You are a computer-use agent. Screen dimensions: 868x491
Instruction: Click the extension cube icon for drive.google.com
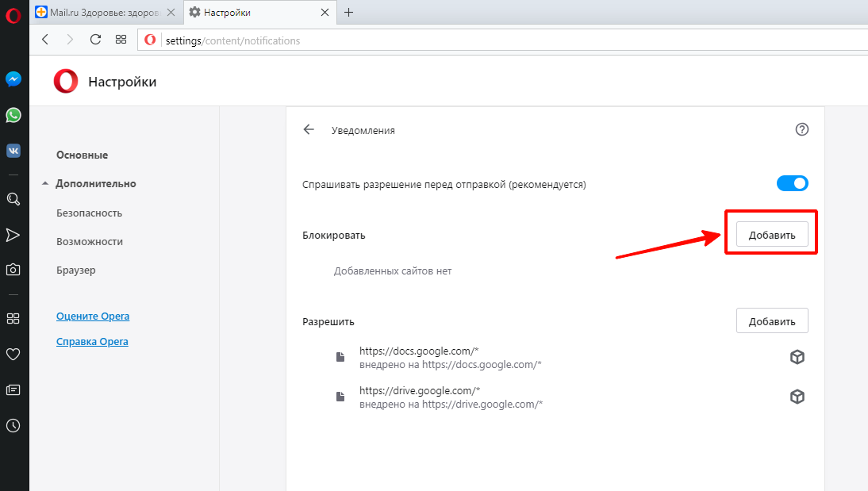(x=797, y=397)
